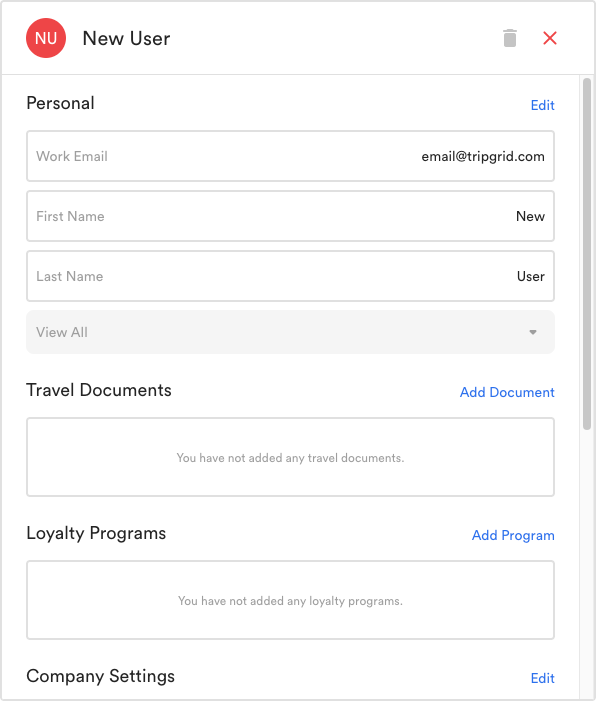Select the Work Email field
The height and width of the screenshot is (701, 596).
click(x=291, y=156)
